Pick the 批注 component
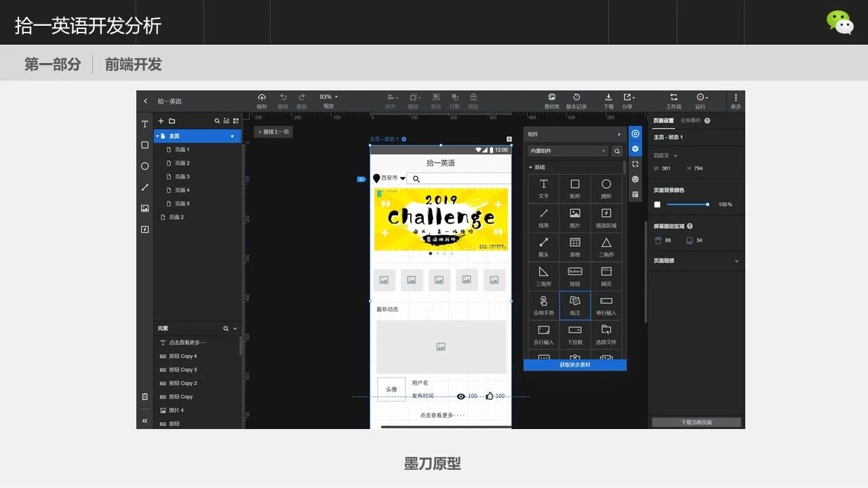 (575, 305)
